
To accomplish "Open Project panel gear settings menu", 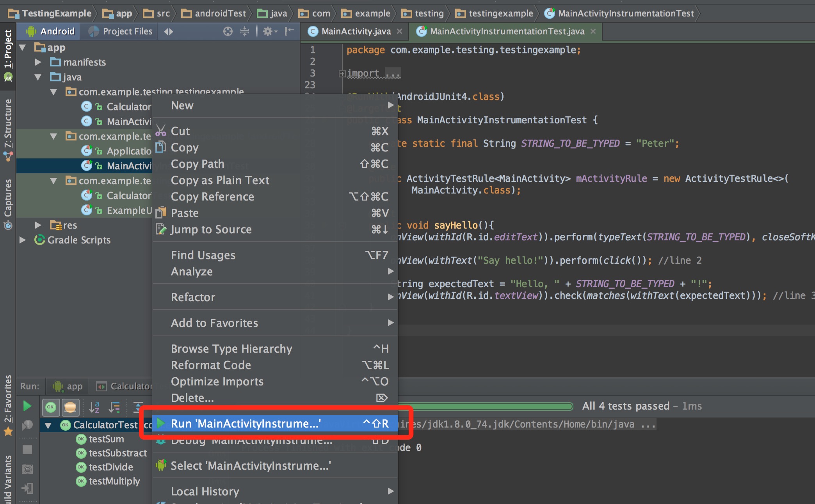I will tap(270, 31).
